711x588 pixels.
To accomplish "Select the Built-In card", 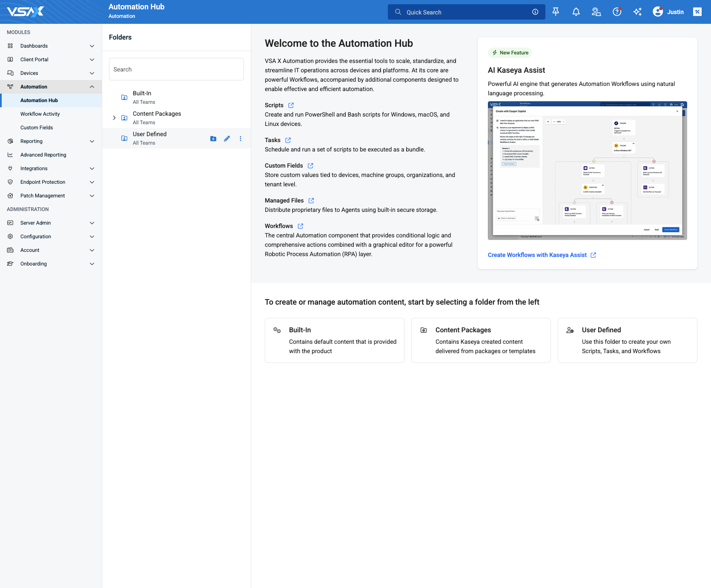I will pyautogui.click(x=335, y=340).
